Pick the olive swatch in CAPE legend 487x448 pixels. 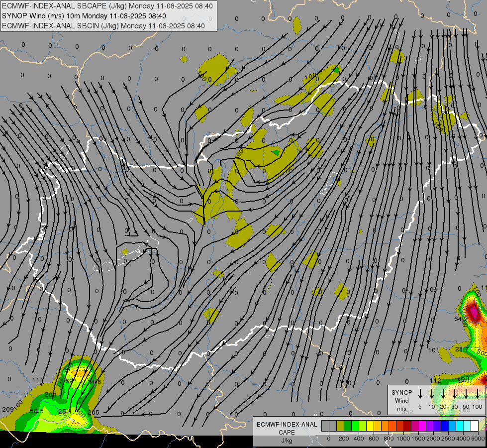pyautogui.click(x=340, y=426)
